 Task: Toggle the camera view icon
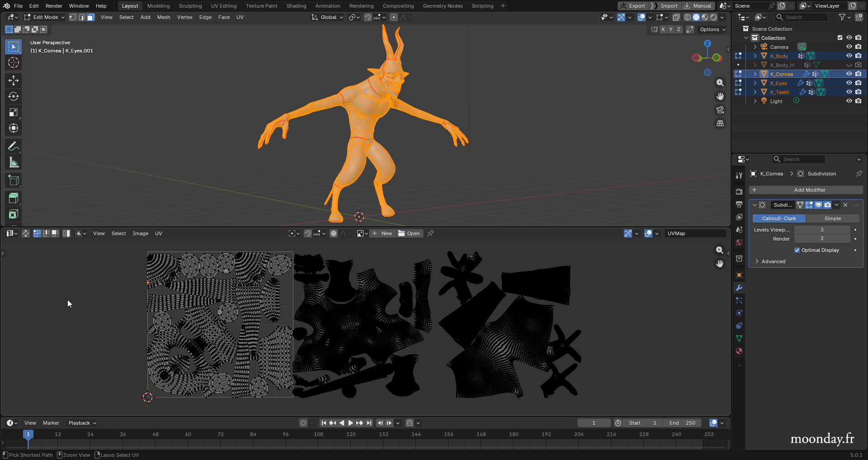(720, 110)
